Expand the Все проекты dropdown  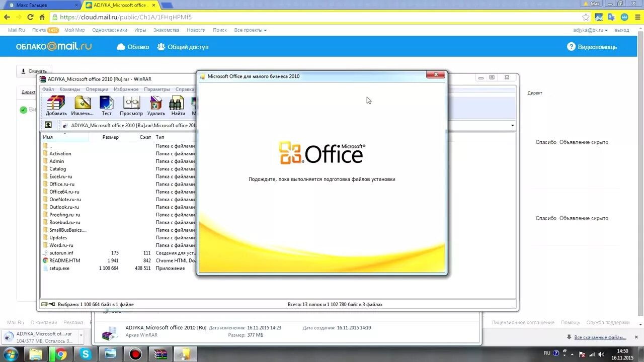click(x=250, y=30)
